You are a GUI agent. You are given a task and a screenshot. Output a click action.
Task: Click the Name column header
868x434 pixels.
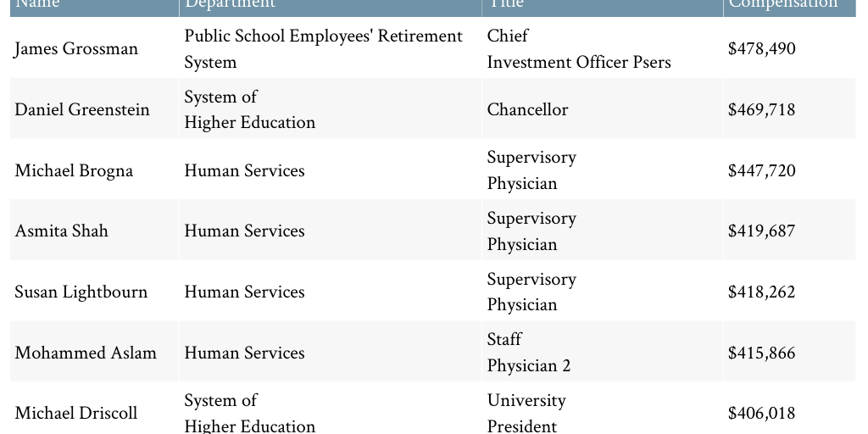tap(40, 4)
